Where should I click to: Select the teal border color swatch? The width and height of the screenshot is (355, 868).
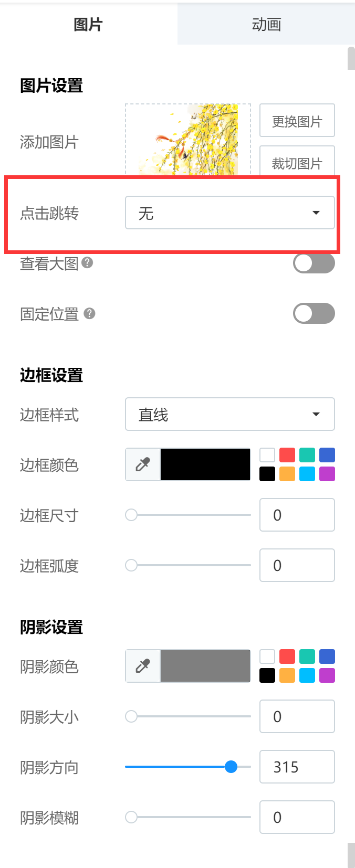307,455
